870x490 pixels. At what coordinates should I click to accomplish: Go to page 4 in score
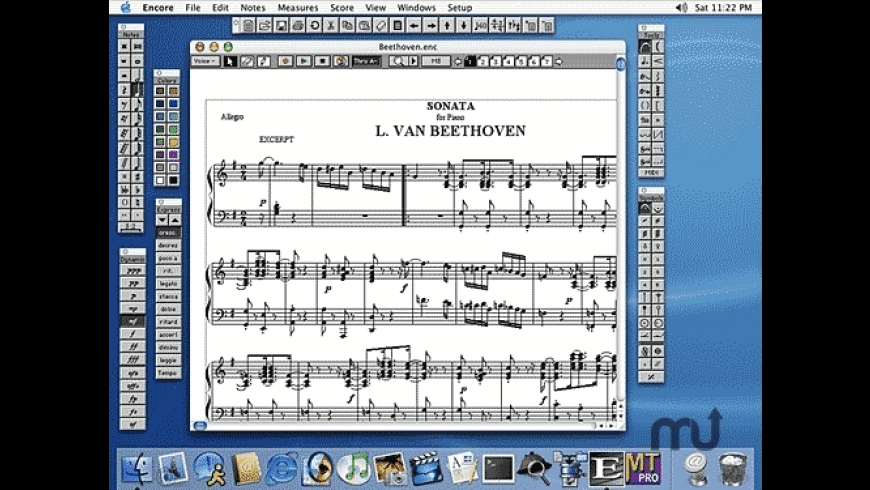click(508, 62)
